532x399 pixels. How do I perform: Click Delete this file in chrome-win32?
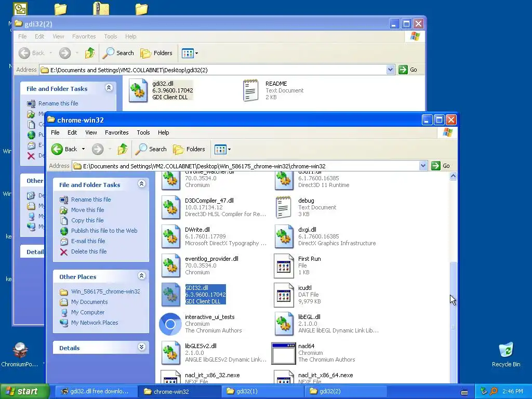tap(89, 251)
